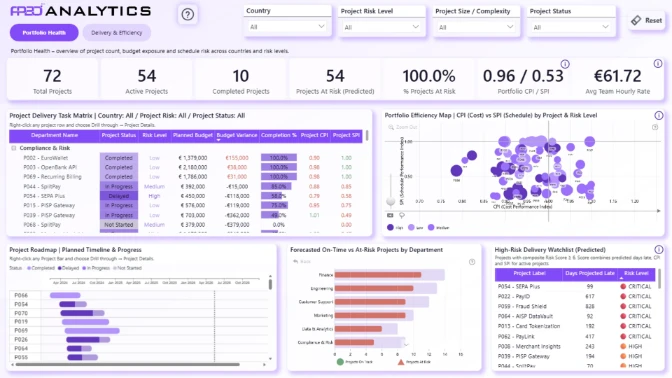Open the help question mark icon
This screenshot has height=378, width=672.
[187, 15]
